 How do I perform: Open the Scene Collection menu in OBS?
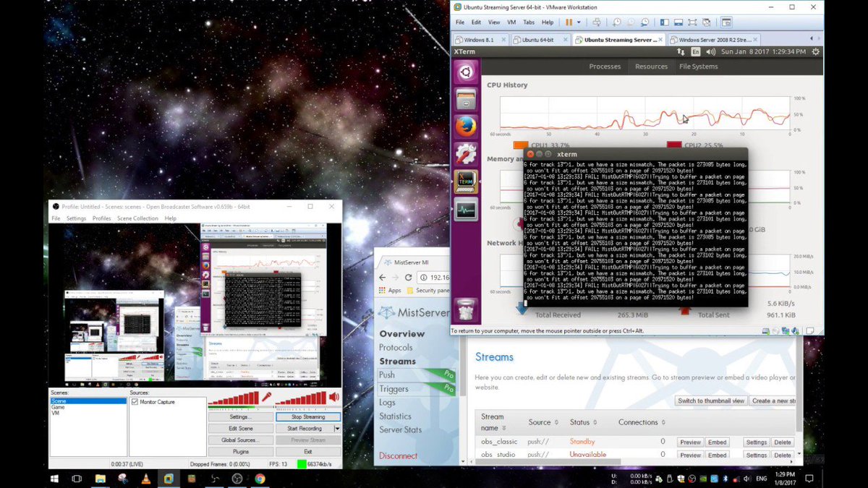point(137,218)
